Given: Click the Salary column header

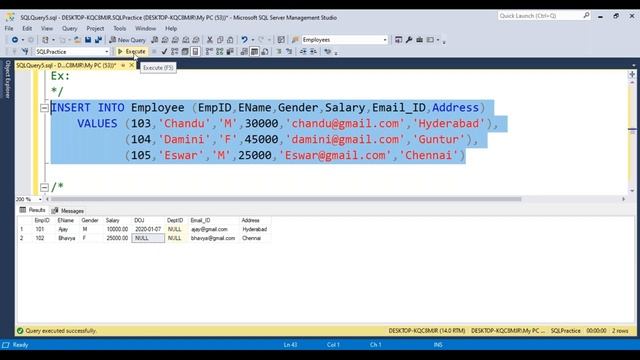Looking at the screenshot, I should coord(113,220).
